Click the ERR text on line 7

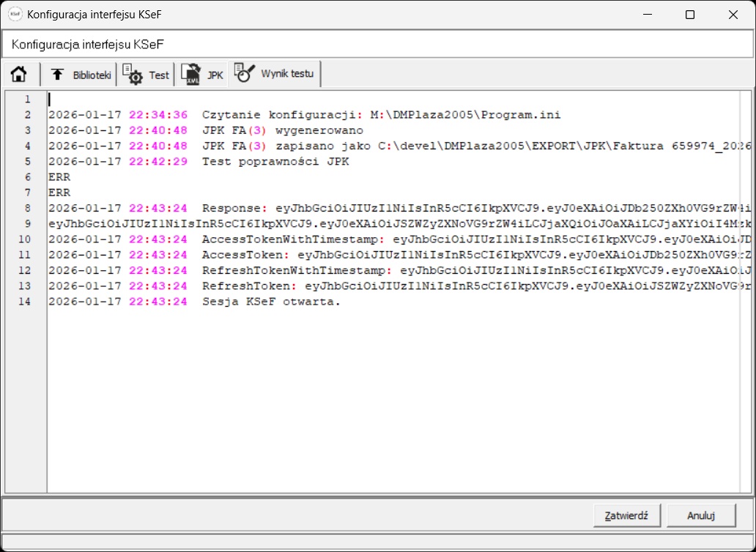[59, 193]
